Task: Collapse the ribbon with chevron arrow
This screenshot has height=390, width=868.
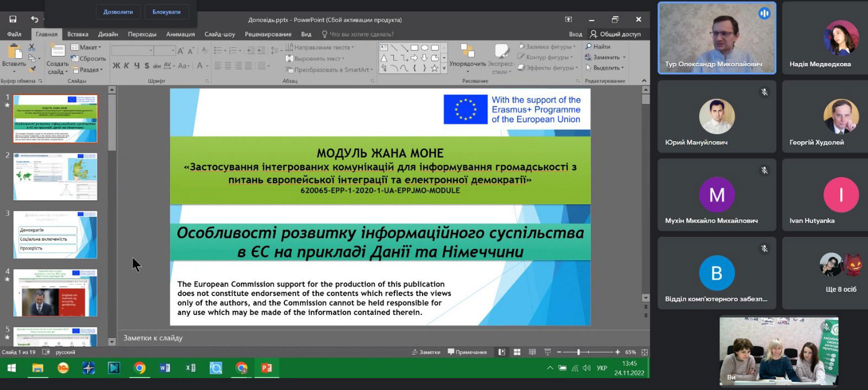Action: pos(644,81)
